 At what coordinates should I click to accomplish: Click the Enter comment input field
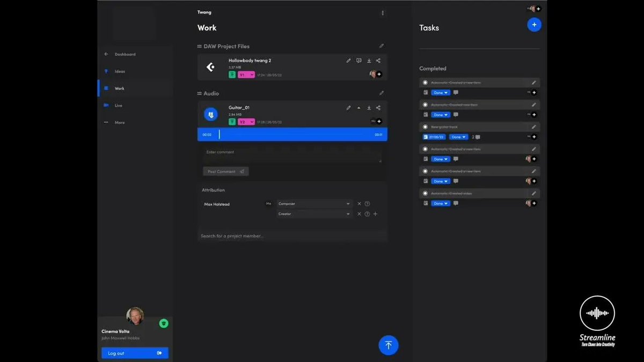tap(292, 152)
